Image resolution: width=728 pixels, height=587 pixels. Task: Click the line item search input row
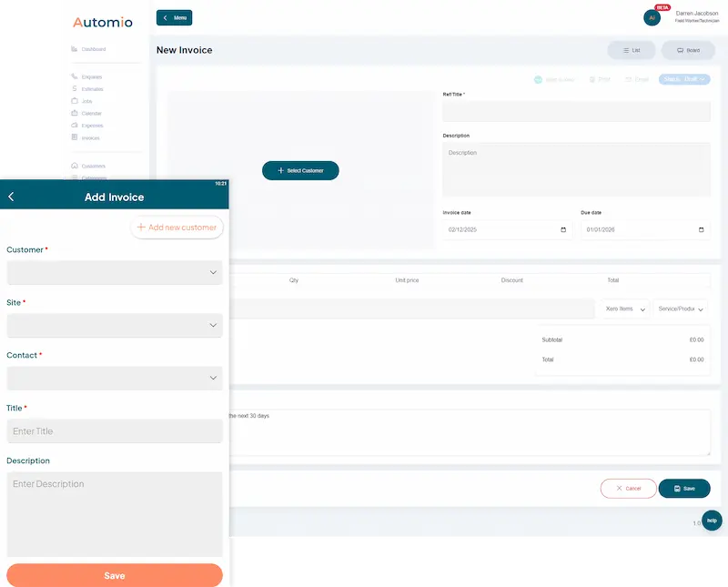(x=412, y=309)
